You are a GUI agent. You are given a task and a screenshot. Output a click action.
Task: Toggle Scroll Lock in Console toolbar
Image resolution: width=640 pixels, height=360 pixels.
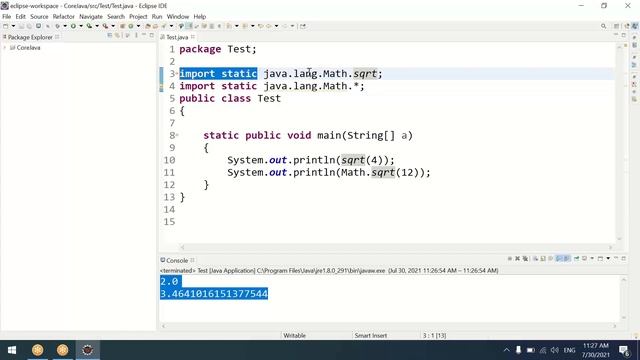click(x=542, y=259)
